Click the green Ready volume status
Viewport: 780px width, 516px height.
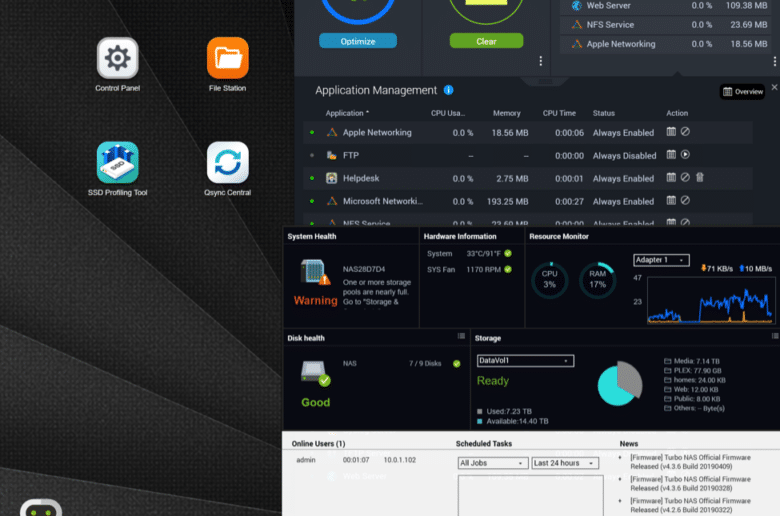point(492,381)
